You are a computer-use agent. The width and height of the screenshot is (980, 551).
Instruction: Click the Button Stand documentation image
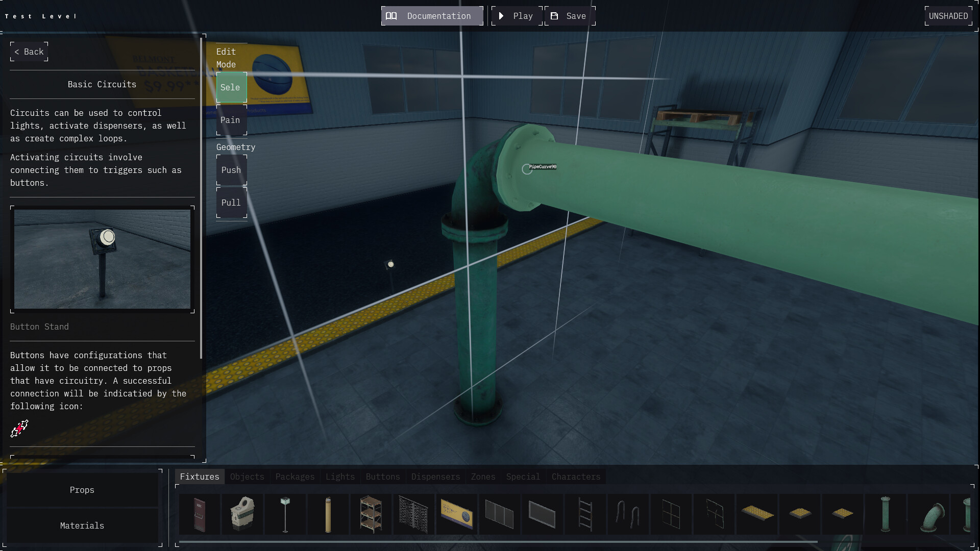point(102,259)
